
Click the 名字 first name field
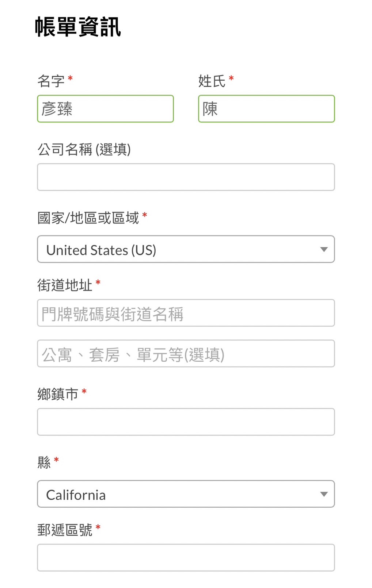(x=105, y=109)
